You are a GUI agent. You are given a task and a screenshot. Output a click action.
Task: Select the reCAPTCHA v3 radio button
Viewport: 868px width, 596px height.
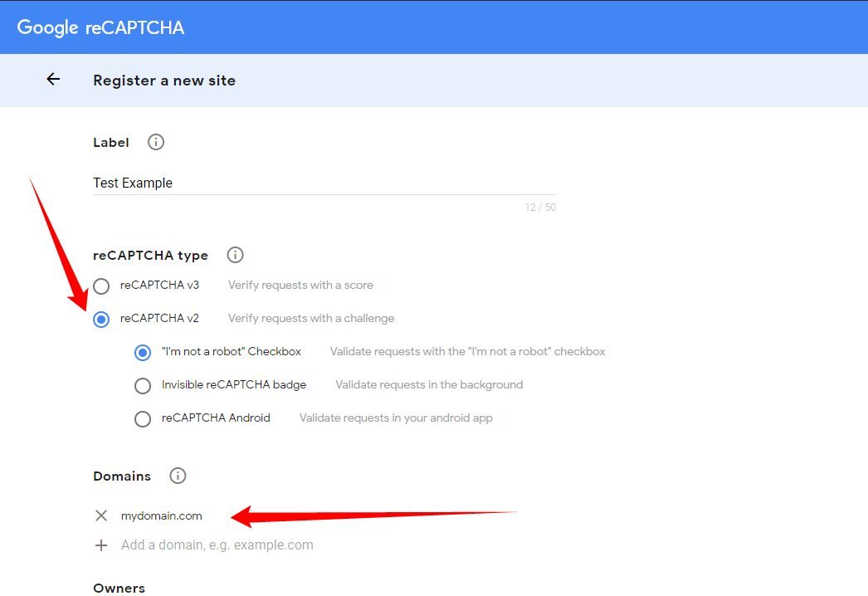pos(101,286)
